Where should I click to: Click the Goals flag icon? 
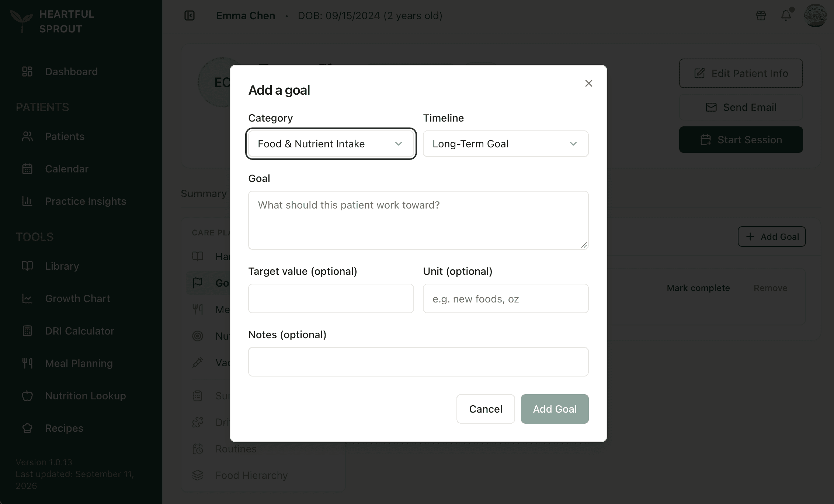point(198,283)
